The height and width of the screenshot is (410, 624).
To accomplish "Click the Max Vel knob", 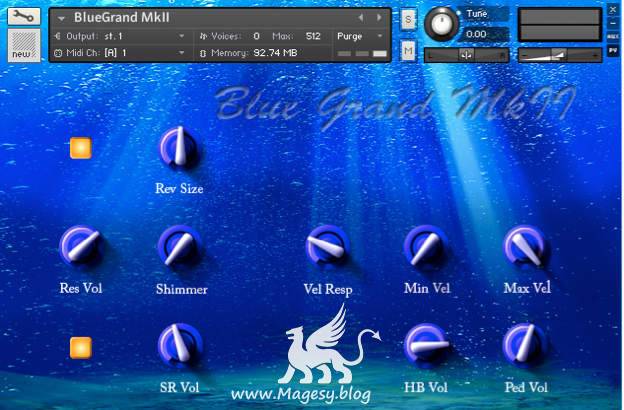I will pos(526,246).
